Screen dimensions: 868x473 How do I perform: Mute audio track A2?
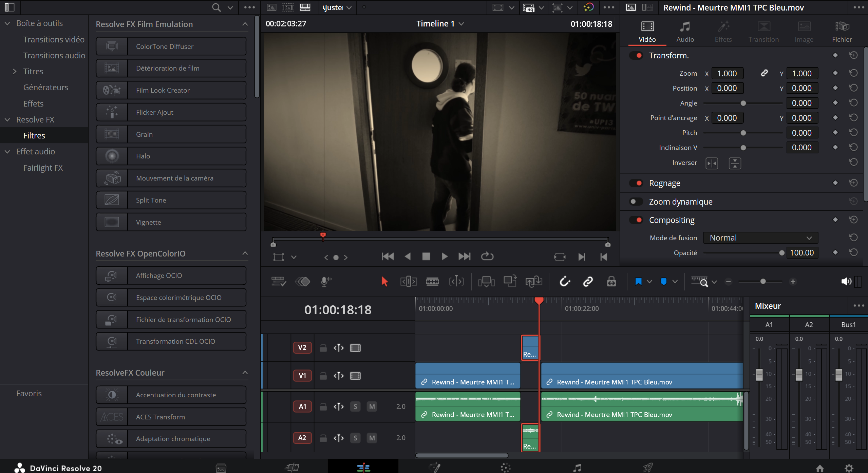click(x=372, y=438)
